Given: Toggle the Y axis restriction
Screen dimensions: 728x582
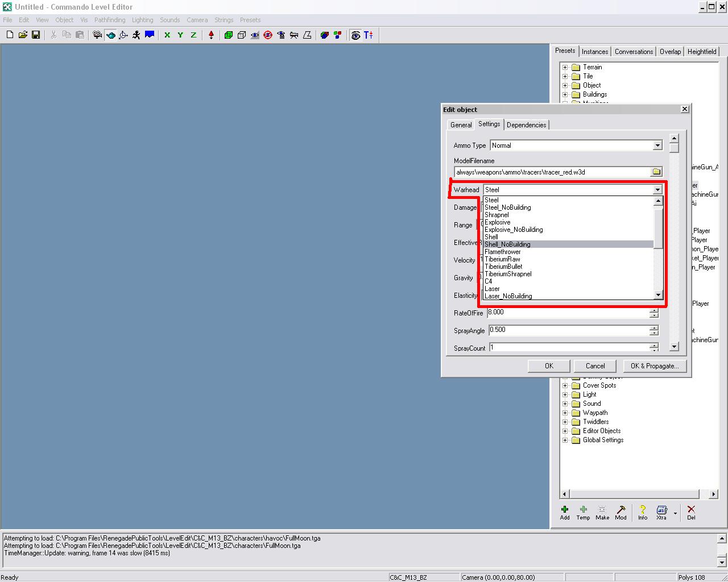Looking at the screenshot, I should [180, 35].
